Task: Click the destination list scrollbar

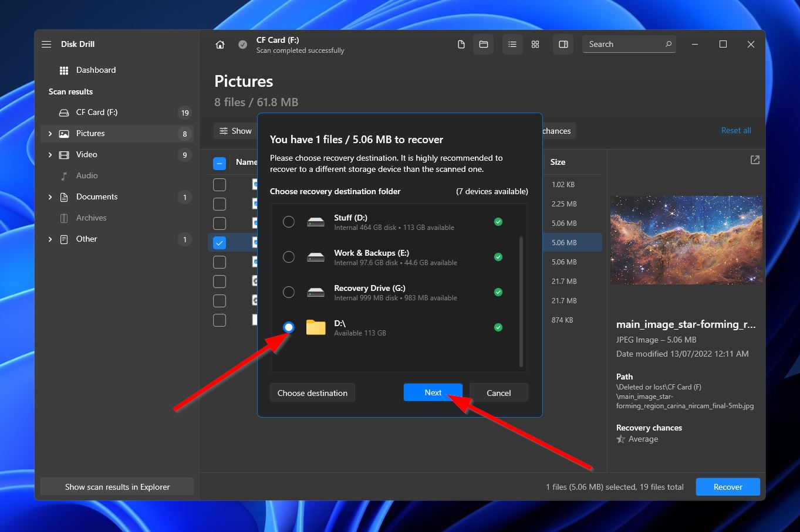Action: (x=521, y=301)
